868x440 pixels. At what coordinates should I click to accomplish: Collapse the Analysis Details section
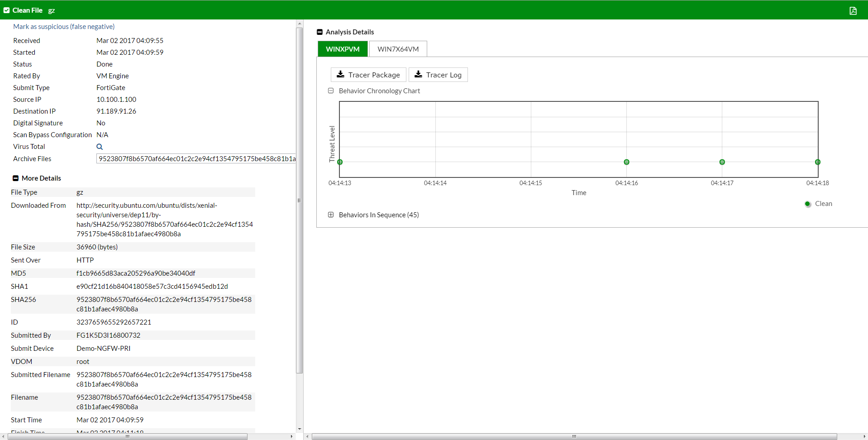(320, 32)
